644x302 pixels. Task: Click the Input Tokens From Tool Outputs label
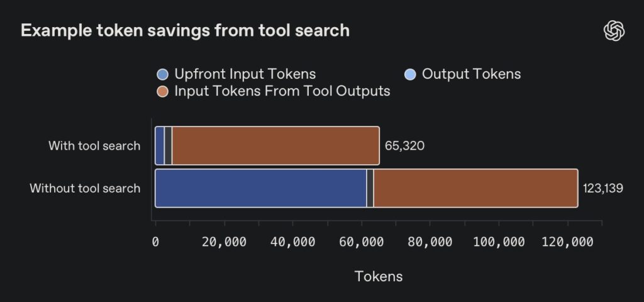click(x=282, y=92)
